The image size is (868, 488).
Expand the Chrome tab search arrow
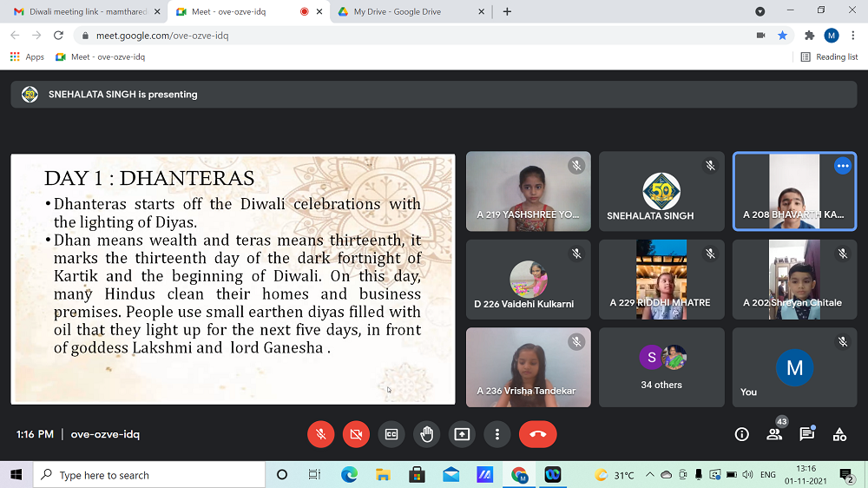(760, 11)
